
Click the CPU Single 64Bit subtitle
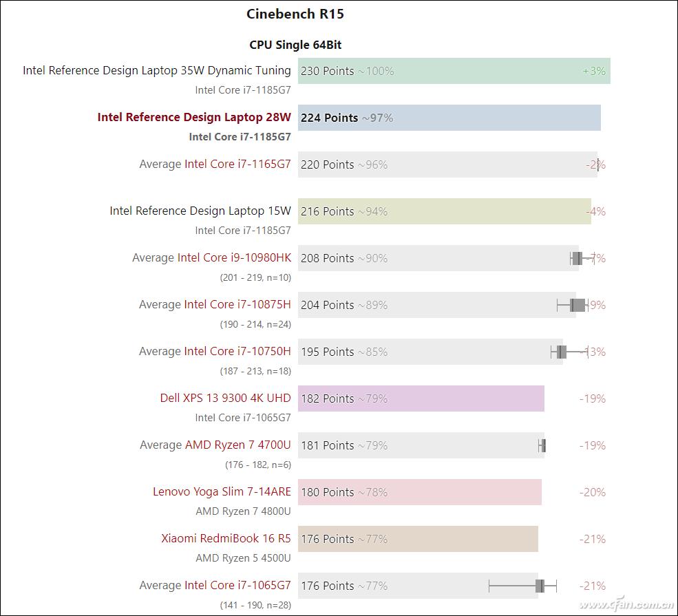point(295,45)
